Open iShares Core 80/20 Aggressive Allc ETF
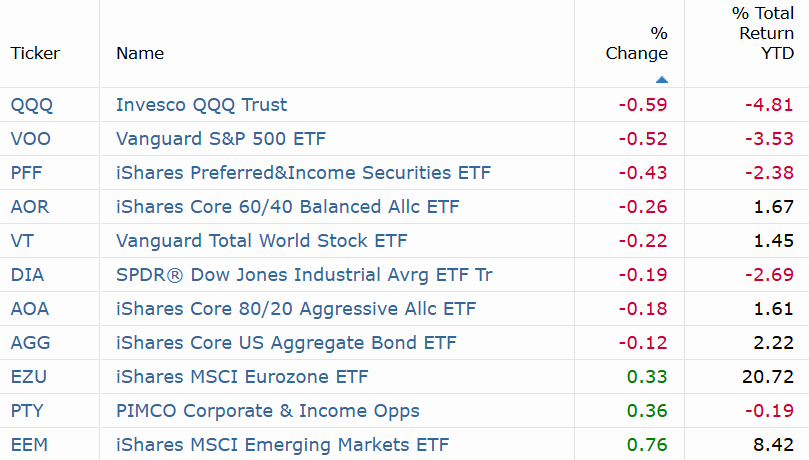Viewport: 809px width, 460px height. (x=296, y=309)
